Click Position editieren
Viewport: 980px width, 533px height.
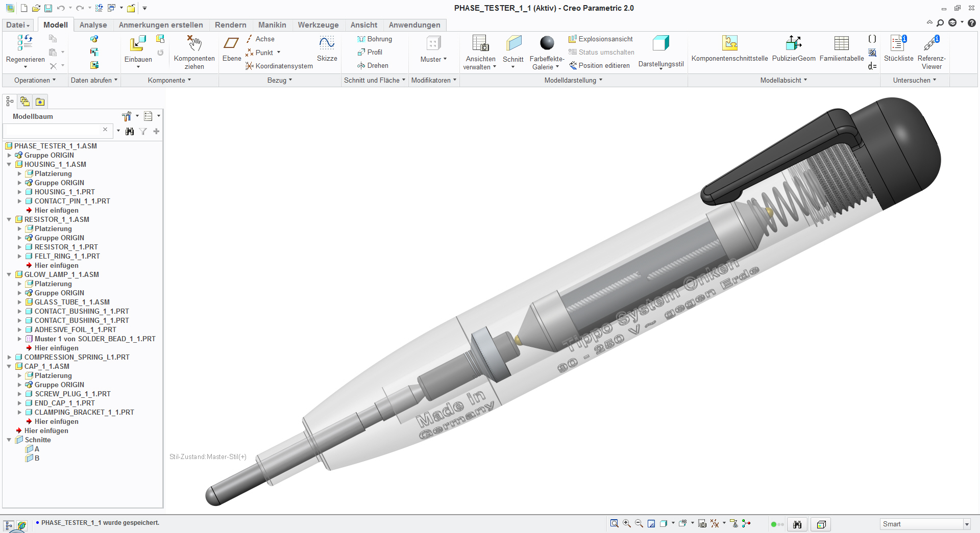point(600,65)
